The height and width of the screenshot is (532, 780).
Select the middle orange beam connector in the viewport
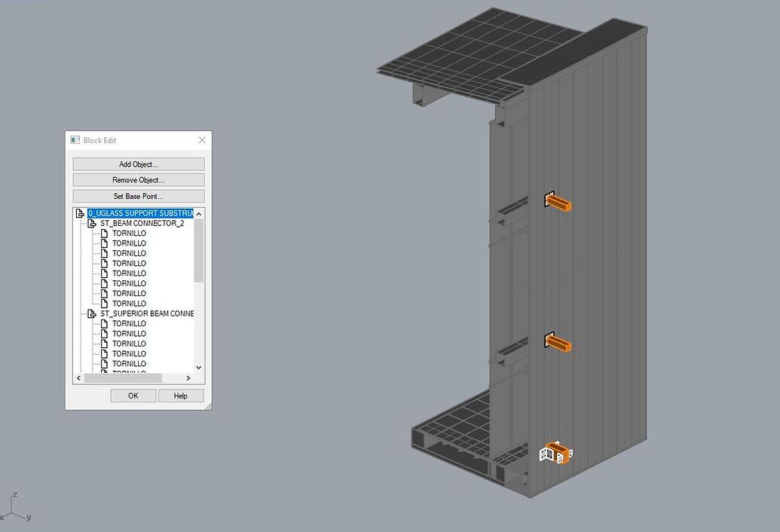click(x=558, y=344)
